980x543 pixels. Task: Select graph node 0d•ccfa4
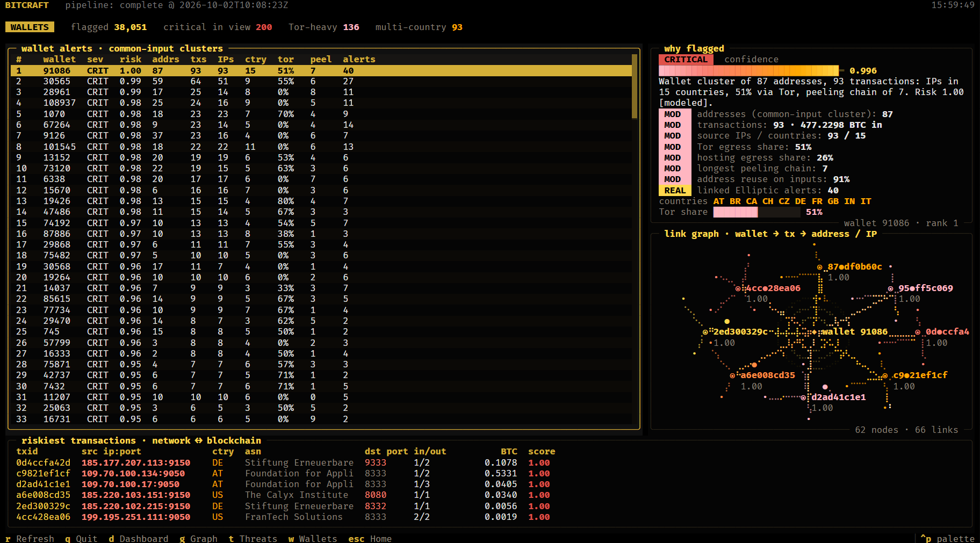point(942,331)
